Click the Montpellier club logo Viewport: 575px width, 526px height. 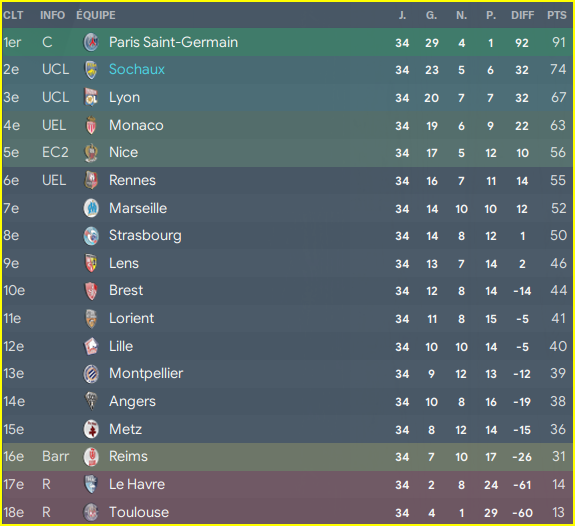(91, 374)
